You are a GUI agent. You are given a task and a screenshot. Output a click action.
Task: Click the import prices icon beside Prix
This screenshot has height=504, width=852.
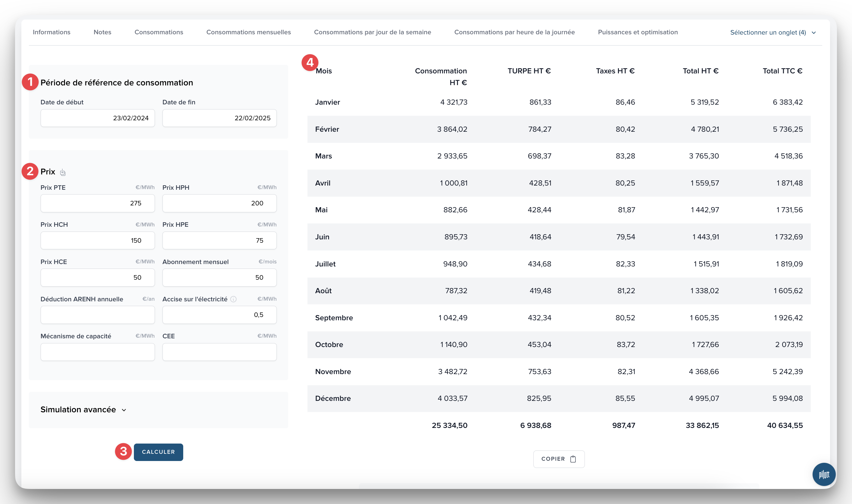63,173
